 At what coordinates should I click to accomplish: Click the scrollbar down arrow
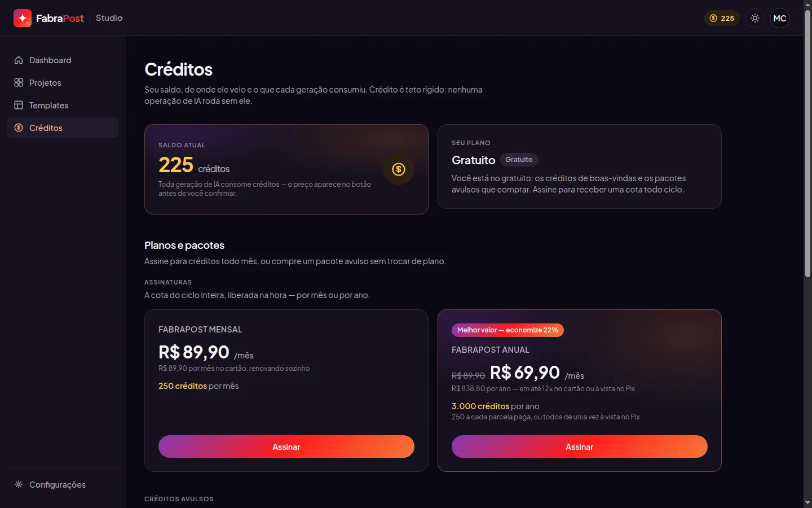click(807, 502)
